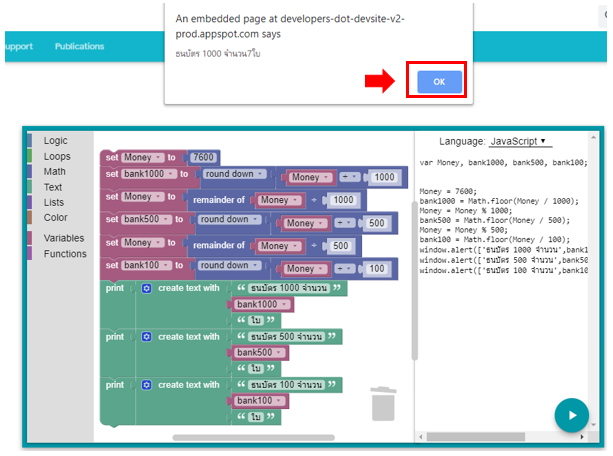Click code line 'bank1000 = Math.floor(Money / 1000);'

pos(499,201)
